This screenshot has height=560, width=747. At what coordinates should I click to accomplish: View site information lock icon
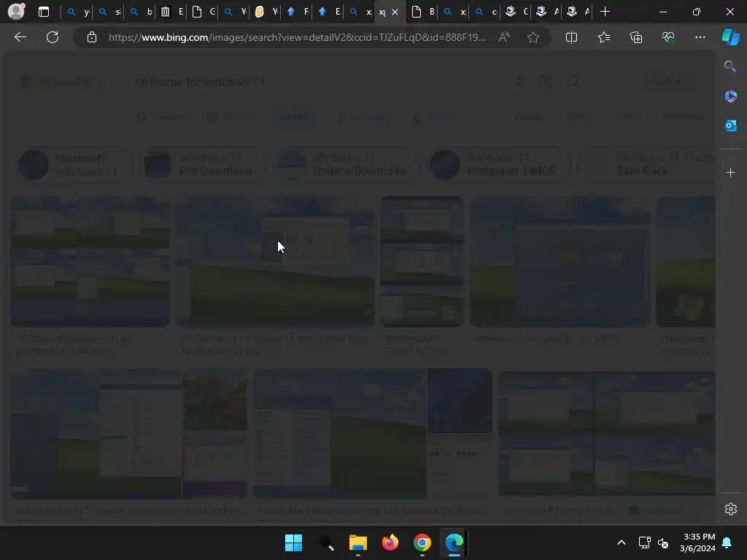point(92,37)
